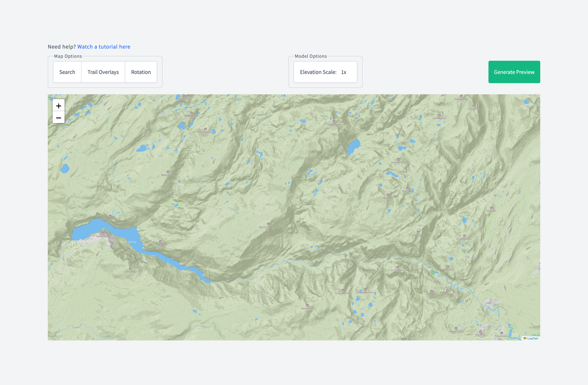Select the Double Rock peak marker
This screenshot has height=385, width=588.
pos(307,305)
